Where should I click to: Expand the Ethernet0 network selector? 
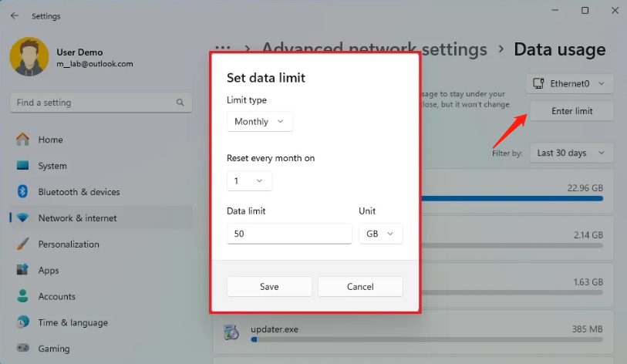(x=570, y=83)
